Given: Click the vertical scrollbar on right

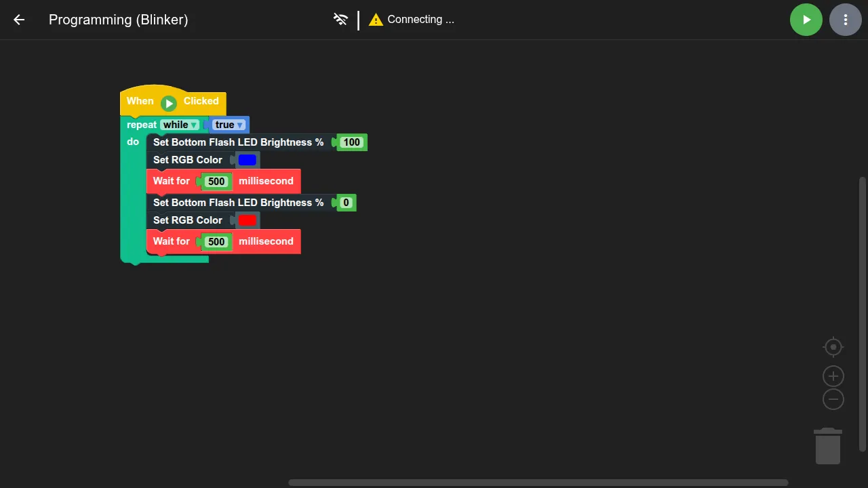Looking at the screenshot, I should click(863, 314).
